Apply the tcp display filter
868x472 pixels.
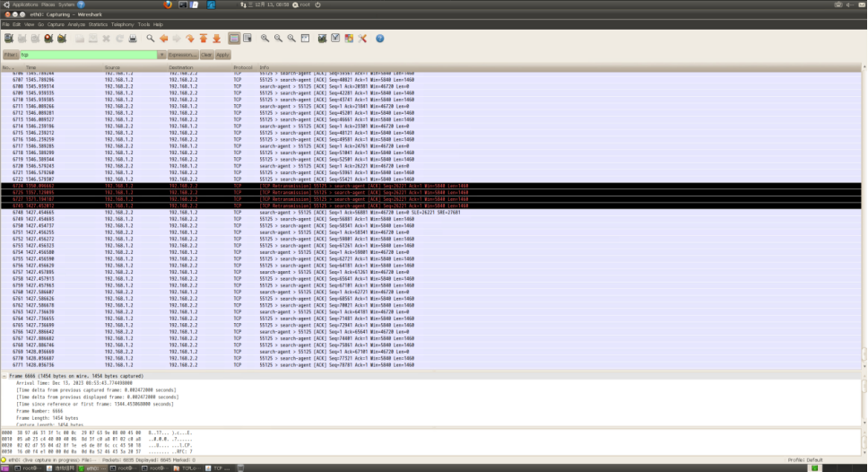pos(222,55)
